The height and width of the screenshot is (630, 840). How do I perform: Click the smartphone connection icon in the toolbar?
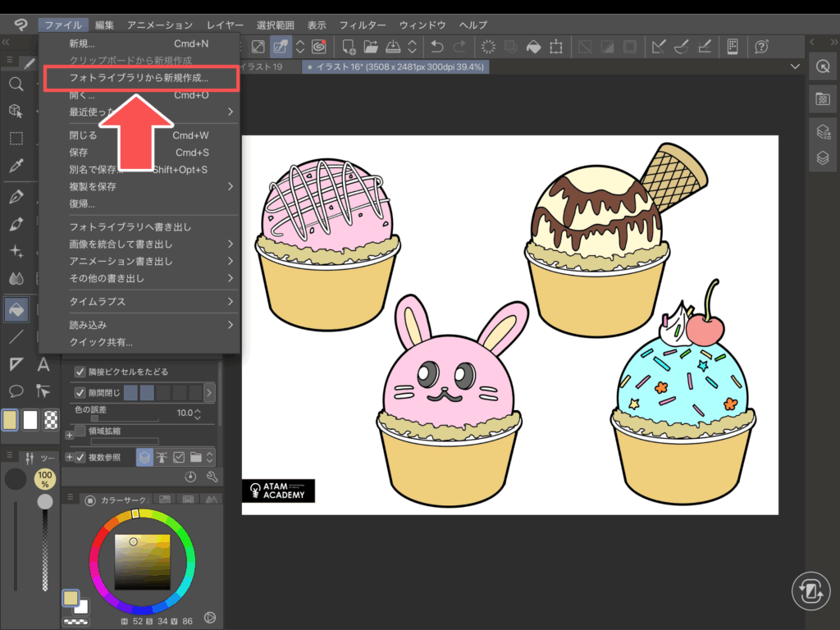(x=733, y=48)
